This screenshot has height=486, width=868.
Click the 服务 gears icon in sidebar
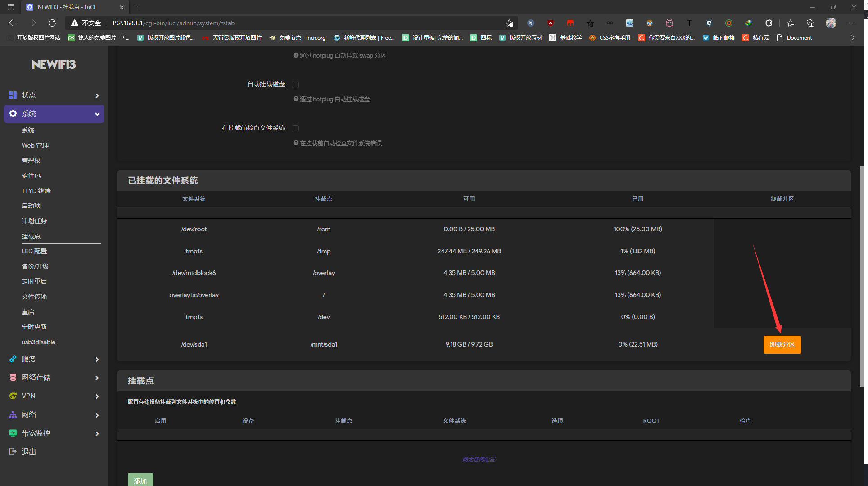coord(13,359)
